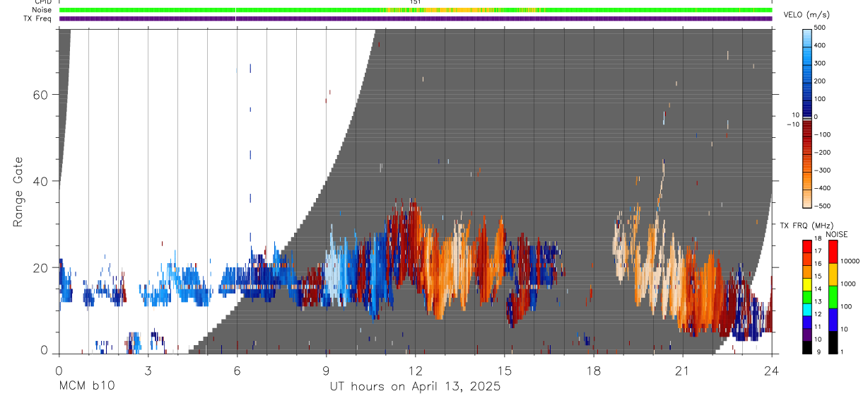Click the 'VELO (m/s)' color bar title
Image resolution: width=868 pixels, height=401 pixels.
[x=807, y=16]
